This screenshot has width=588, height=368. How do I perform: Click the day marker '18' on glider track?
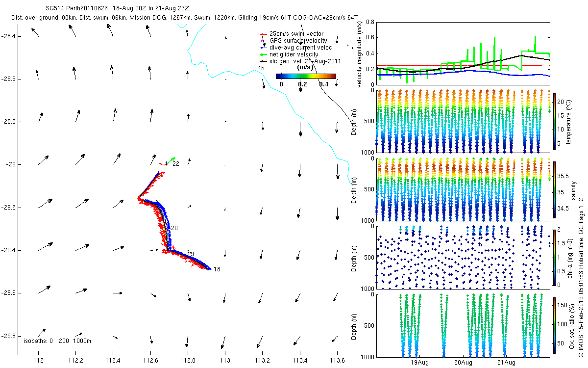tap(217, 269)
